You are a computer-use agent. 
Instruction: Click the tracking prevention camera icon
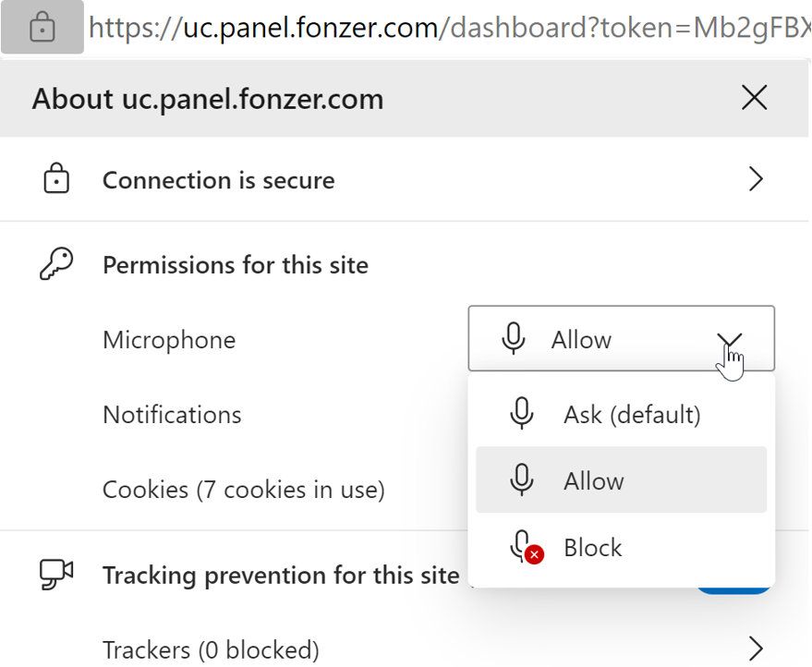(x=56, y=575)
